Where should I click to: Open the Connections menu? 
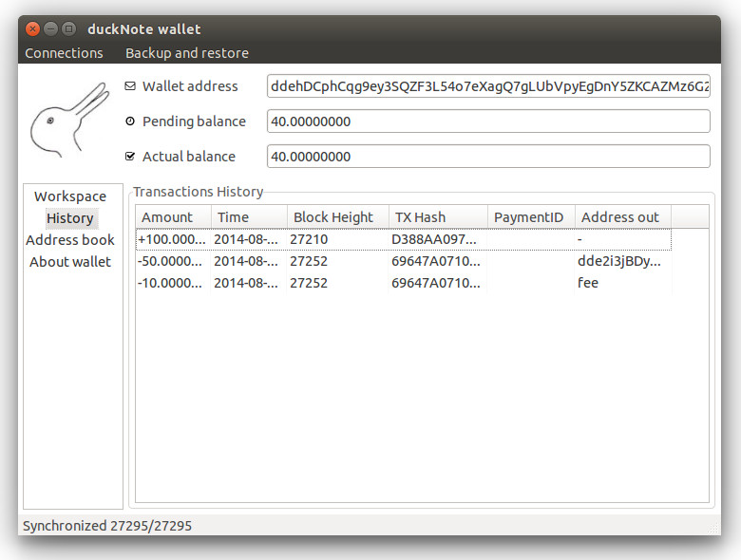pos(64,53)
